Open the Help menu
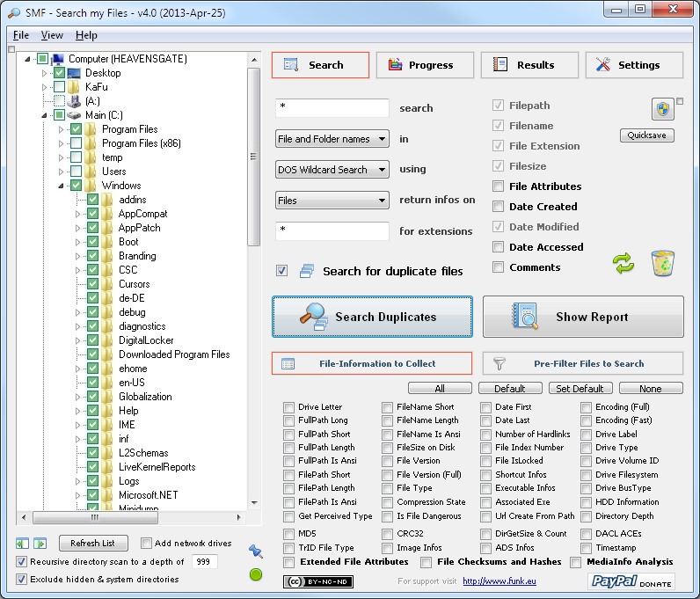This screenshot has height=599, width=700. 86,35
